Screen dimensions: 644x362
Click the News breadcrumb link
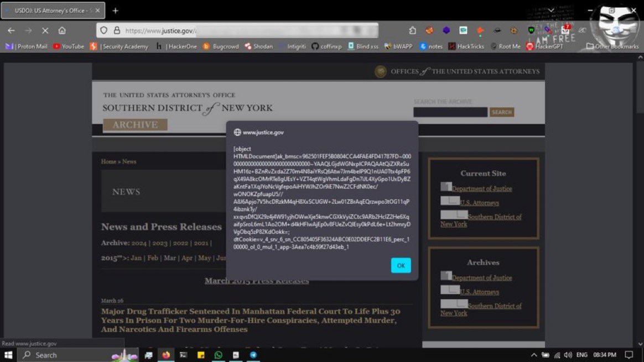tap(129, 162)
